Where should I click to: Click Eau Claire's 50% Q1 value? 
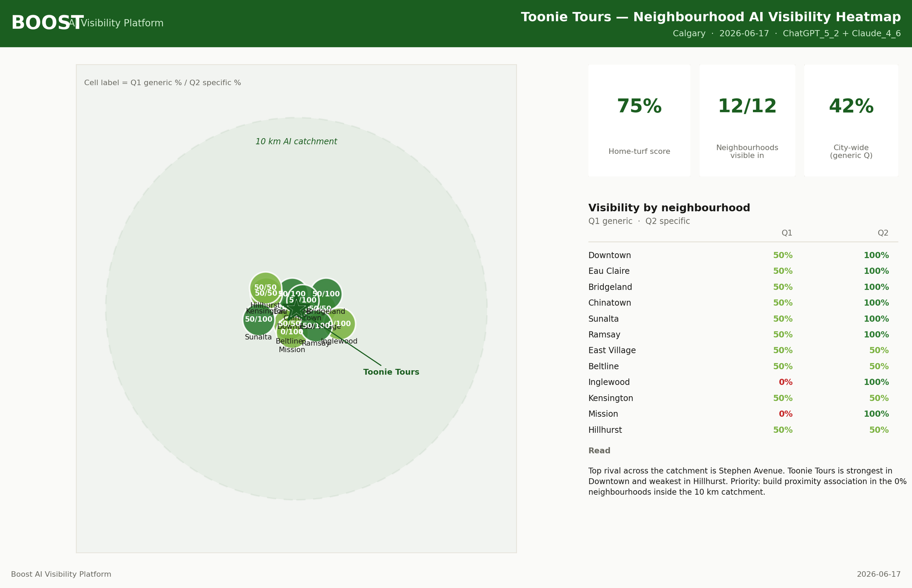click(783, 271)
